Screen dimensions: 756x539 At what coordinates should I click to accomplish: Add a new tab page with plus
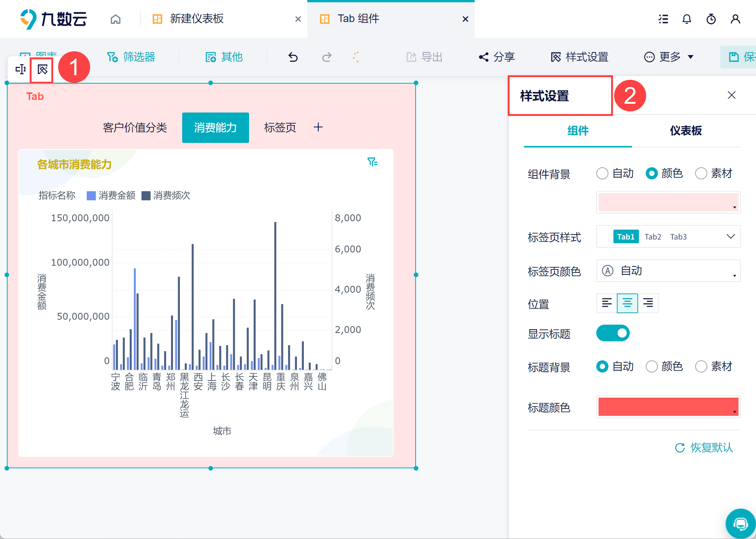(318, 127)
